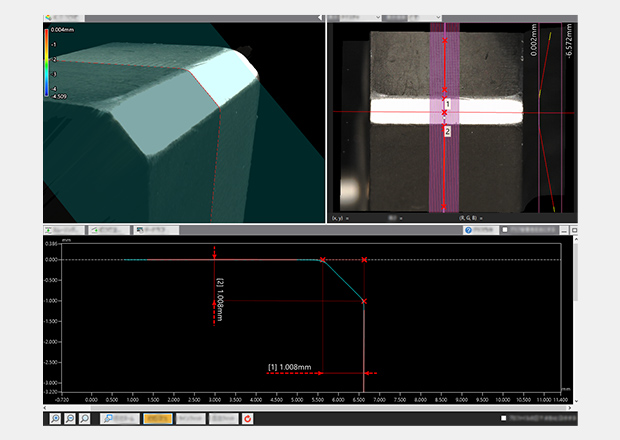
Task: Click the second zoom magnifier icon
Action: point(69,418)
